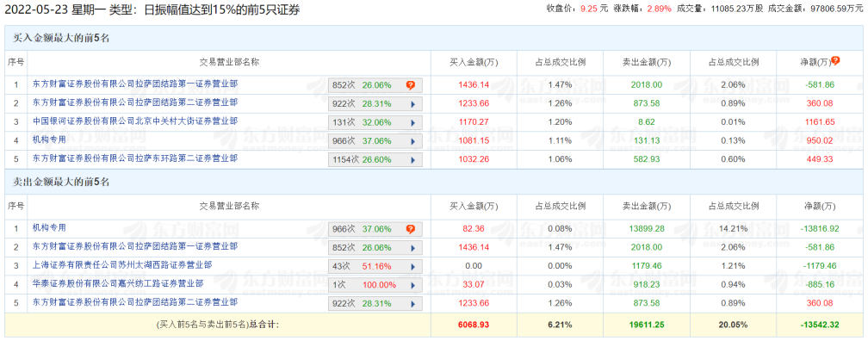Expand arrow in 131次 32.06% row
This screenshot has width=868, height=341.
click(412, 123)
